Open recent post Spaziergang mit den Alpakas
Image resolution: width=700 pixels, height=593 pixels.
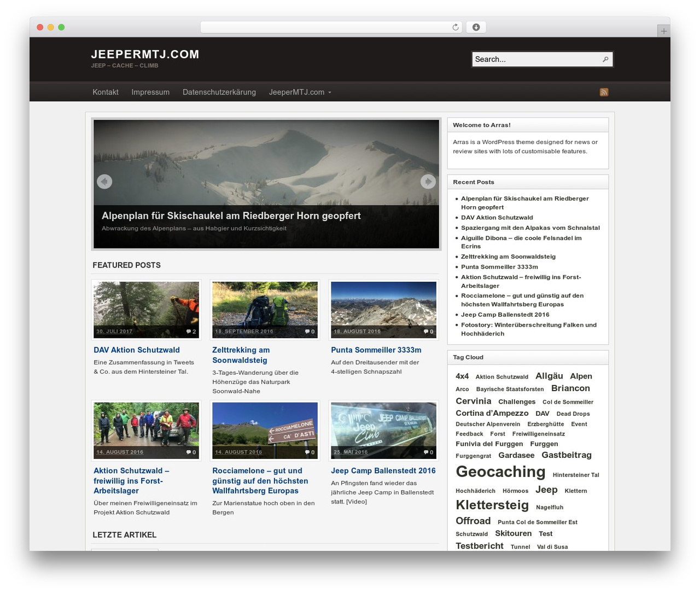pos(530,228)
